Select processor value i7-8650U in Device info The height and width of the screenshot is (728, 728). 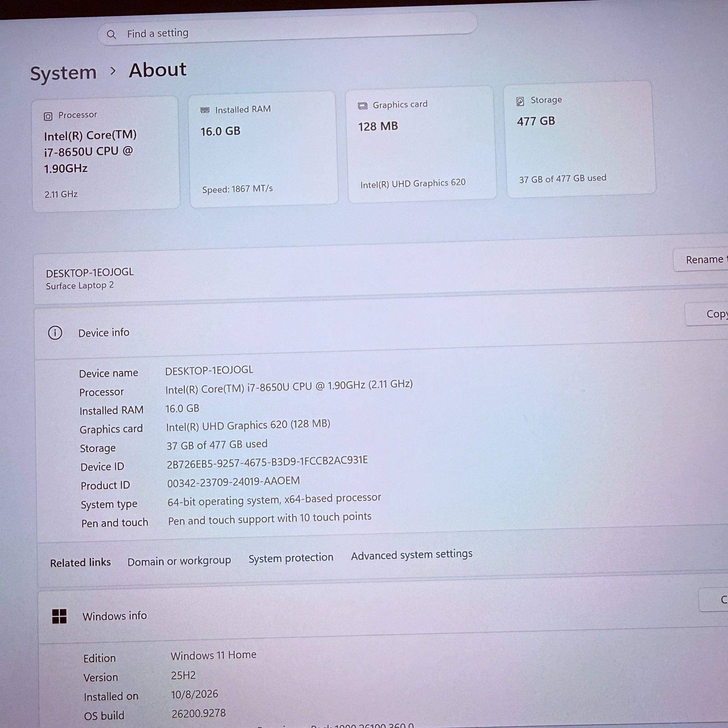tap(289, 387)
